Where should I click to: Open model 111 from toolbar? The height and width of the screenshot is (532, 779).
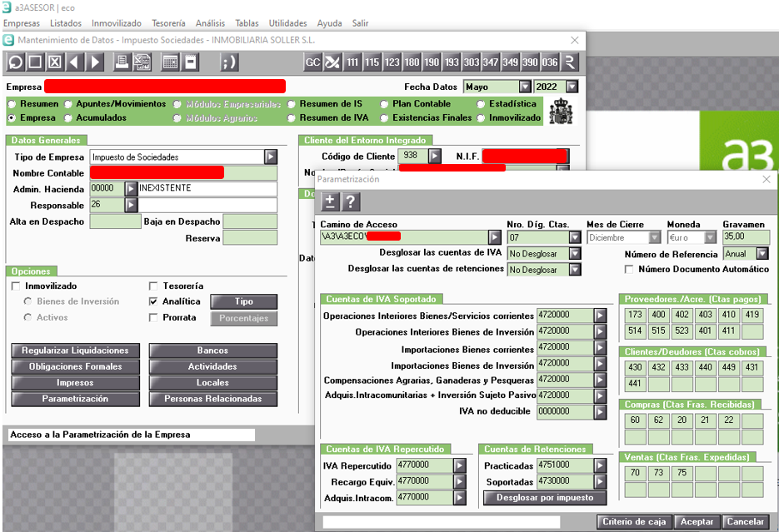(352, 62)
